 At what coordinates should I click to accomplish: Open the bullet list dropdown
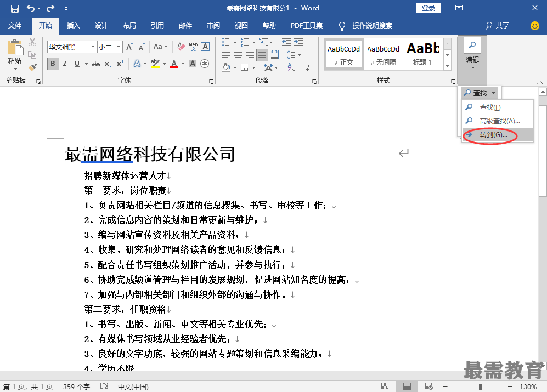pos(235,43)
